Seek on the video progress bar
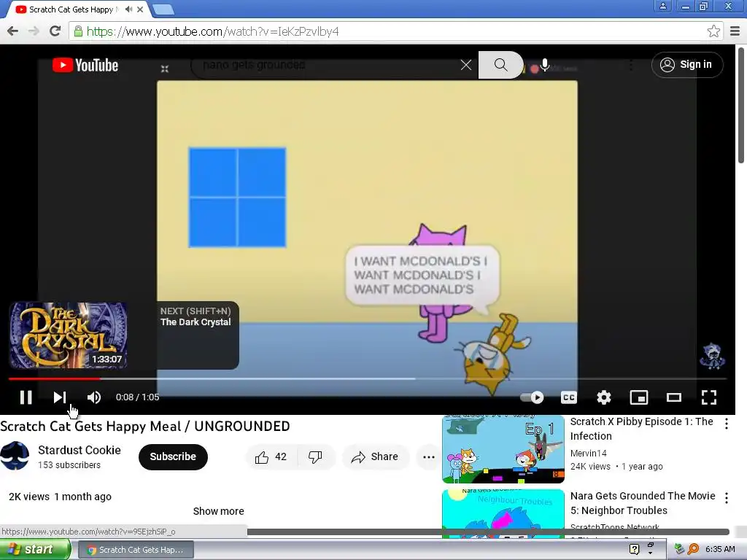The width and height of the screenshot is (747, 560). [x=368, y=379]
